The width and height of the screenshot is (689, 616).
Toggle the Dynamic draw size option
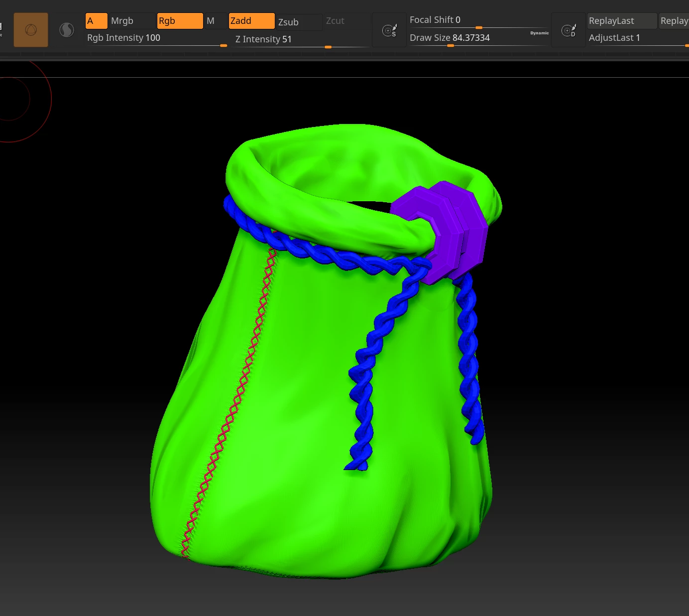(540, 33)
